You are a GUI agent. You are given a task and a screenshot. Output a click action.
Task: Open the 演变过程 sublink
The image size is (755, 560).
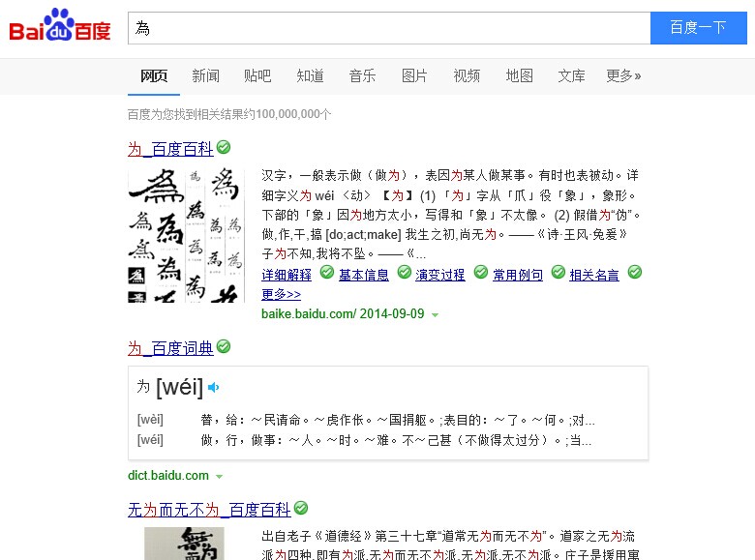click(x=440, y=275)
